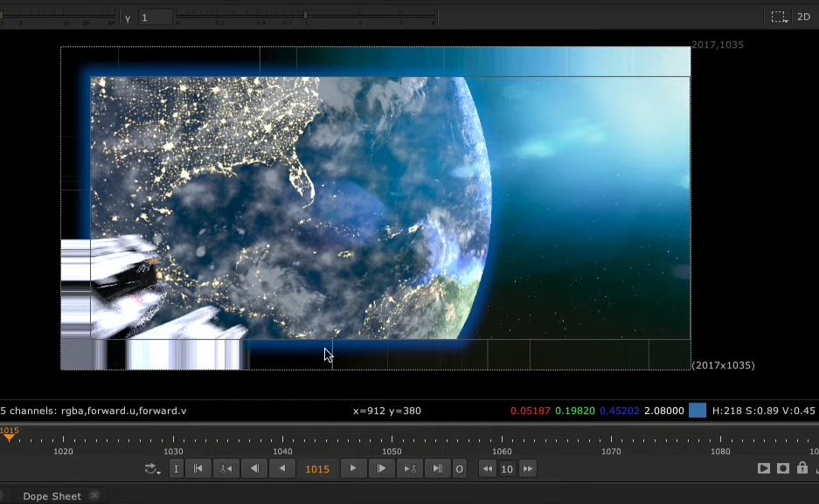
Task: Click the green channel value 0.19820
Action: (574, 411)
